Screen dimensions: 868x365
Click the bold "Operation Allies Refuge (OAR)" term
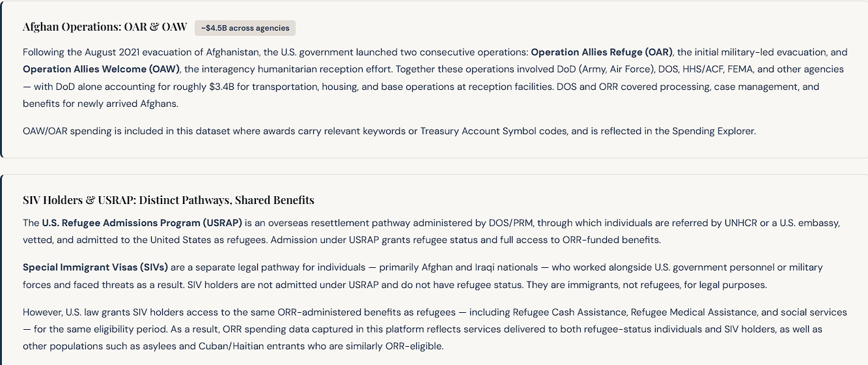point(602,52)
